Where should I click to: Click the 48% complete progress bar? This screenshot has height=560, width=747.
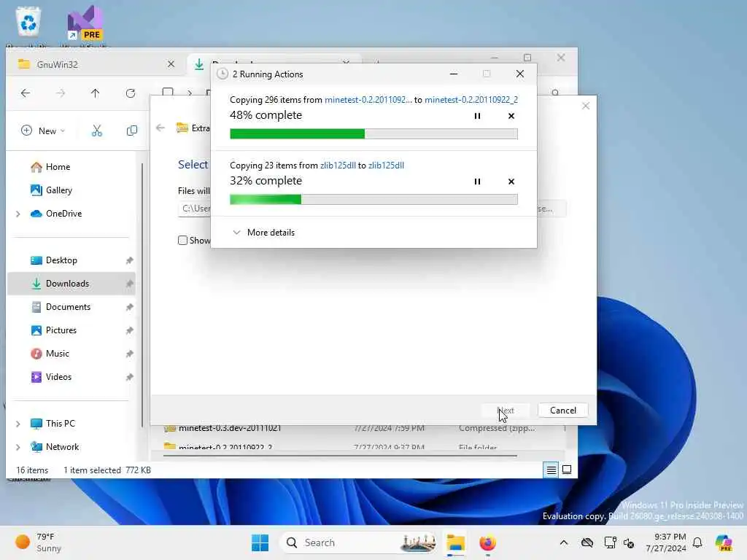pos(373,134)
